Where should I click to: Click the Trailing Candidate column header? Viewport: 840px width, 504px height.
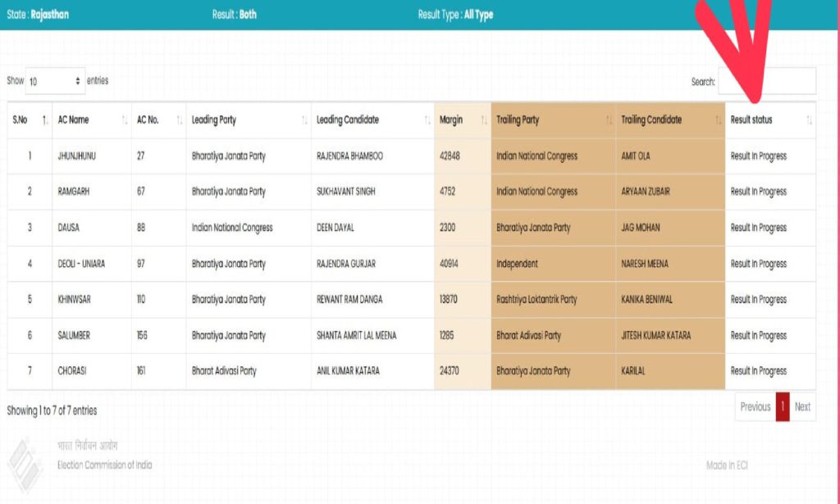(x=651, y=120)
